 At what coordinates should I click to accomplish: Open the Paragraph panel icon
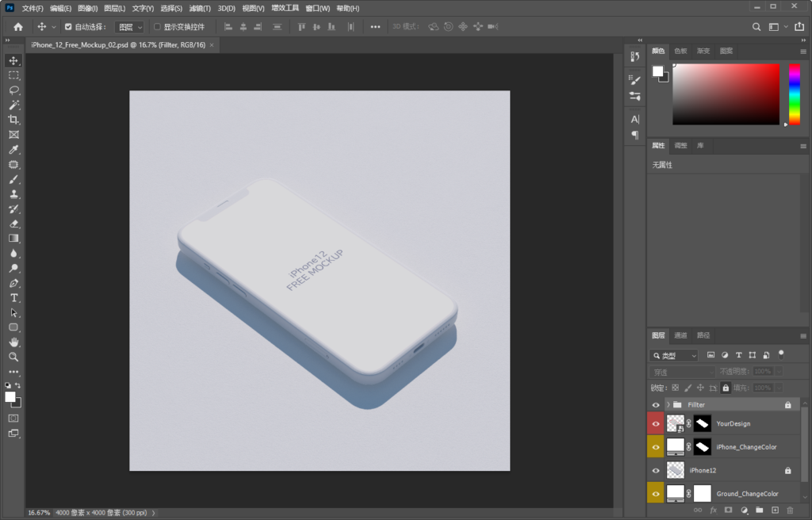coord(635,135)
